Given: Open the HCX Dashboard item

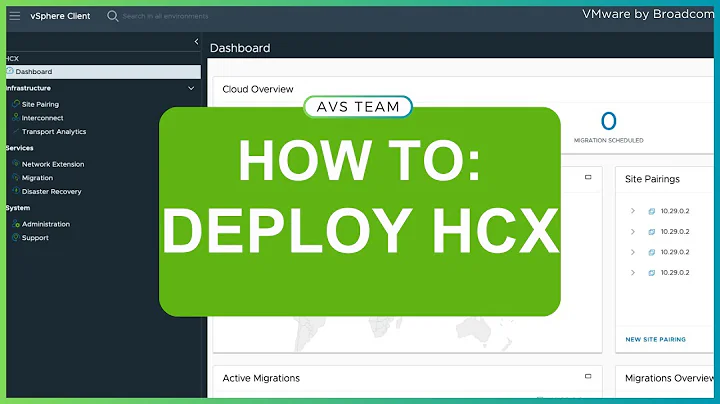Looking at the screenshot, I should (104, 72).
